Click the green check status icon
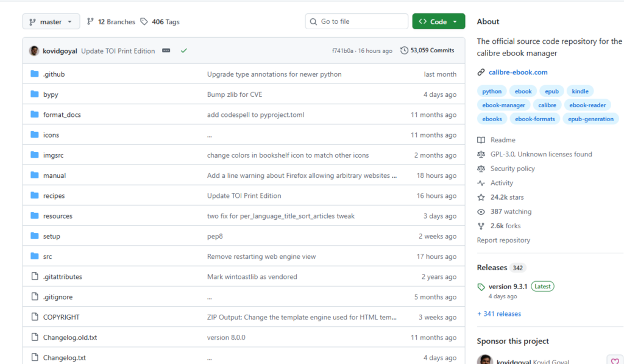Viewport: 624px width, 364px height. click(x=183, y=51)
